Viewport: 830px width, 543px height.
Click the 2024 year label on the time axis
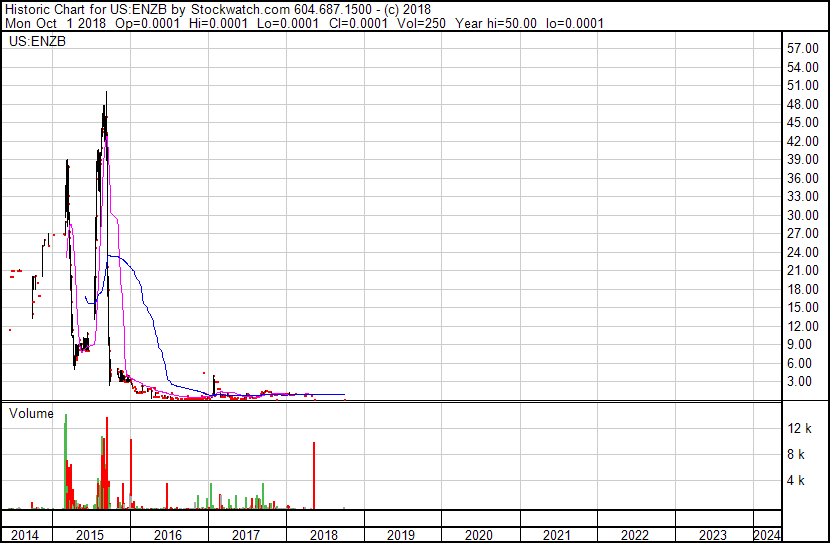coord(767,535)
